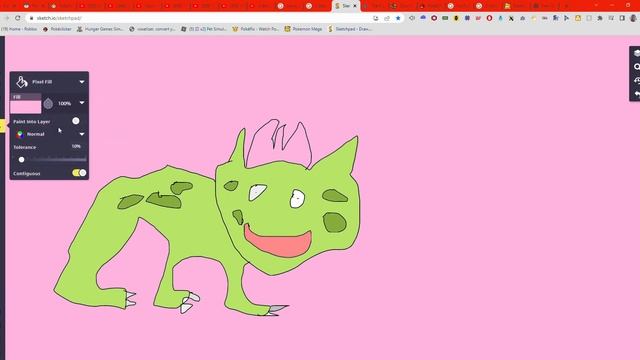Open the Pokemon Mega bookmark
The image size is (640, 360).
pos(303,29)
